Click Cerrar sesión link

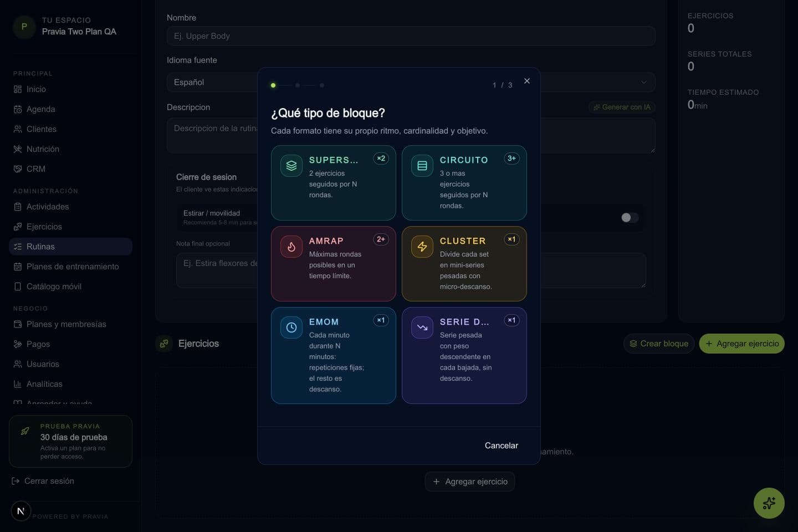tap(43, 481)
